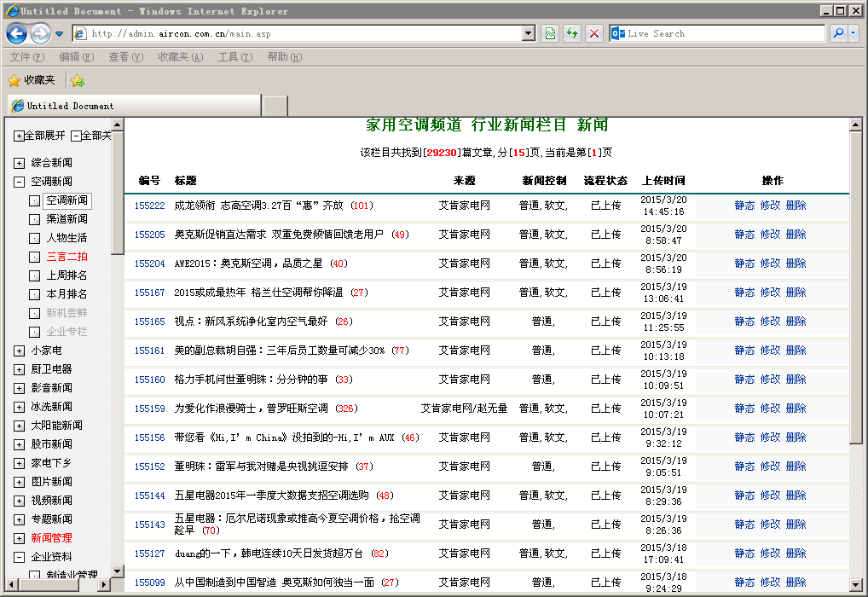Expand the 太阳能新闻 tree node
The height and width of the screenshot is (597, 868).
point(20,426)
